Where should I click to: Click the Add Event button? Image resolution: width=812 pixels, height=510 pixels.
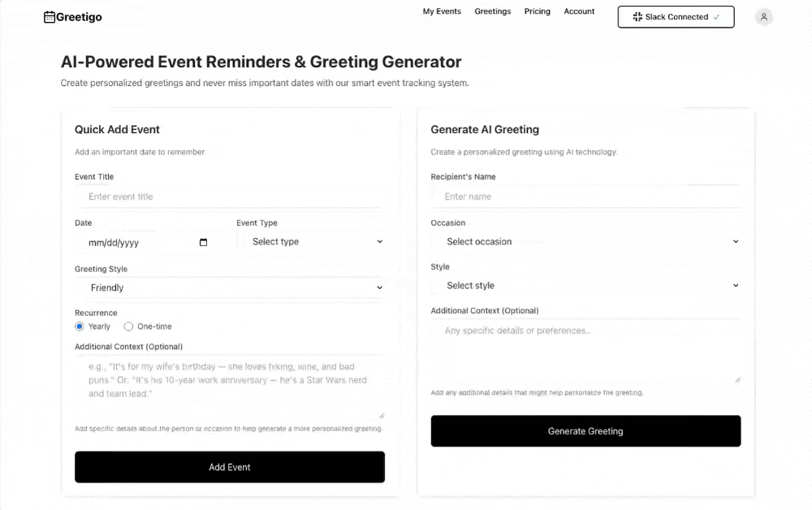click(x=230, y=467)
